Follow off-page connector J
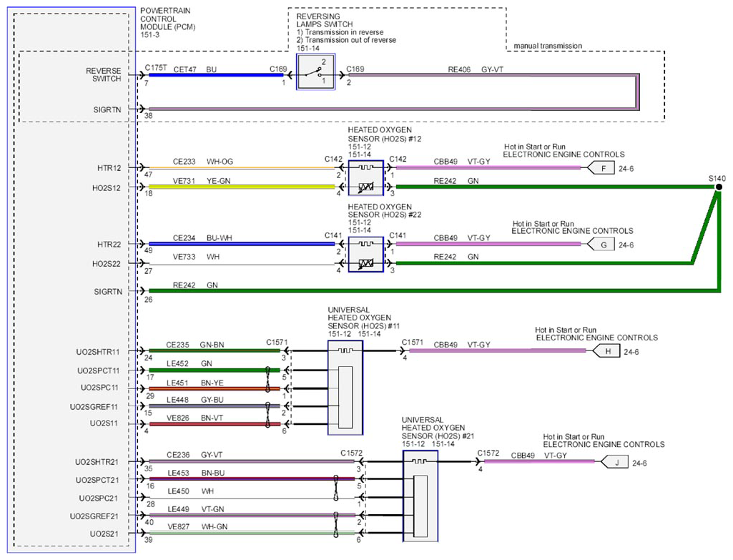Viewport: 733px width, 560px height. click(614, 462)
